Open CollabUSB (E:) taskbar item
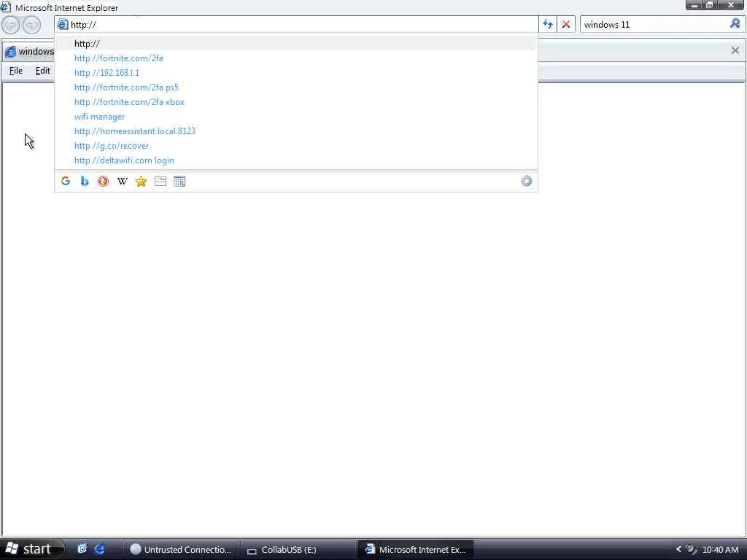Screen dimensions: 747x560 click(298, 550)
